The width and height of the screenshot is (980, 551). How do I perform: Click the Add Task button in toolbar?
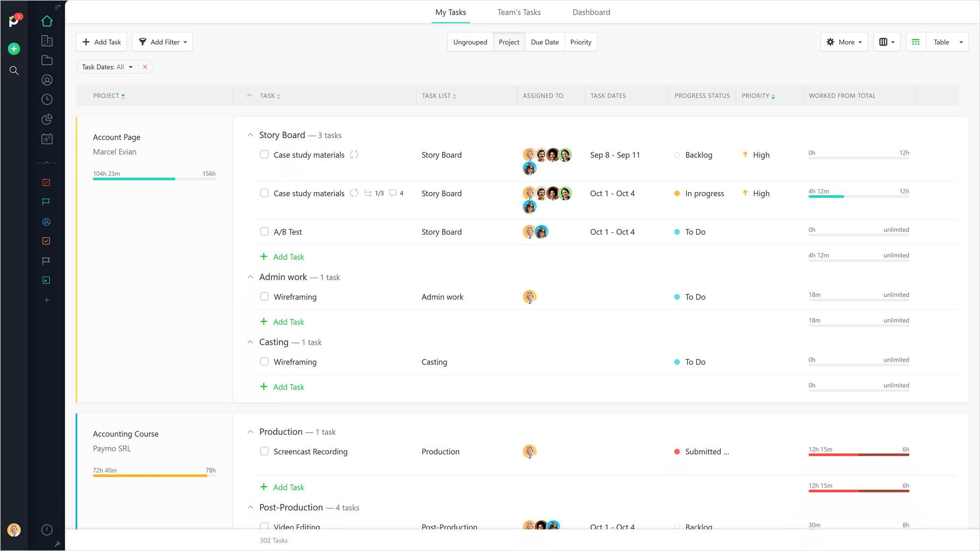102,42
